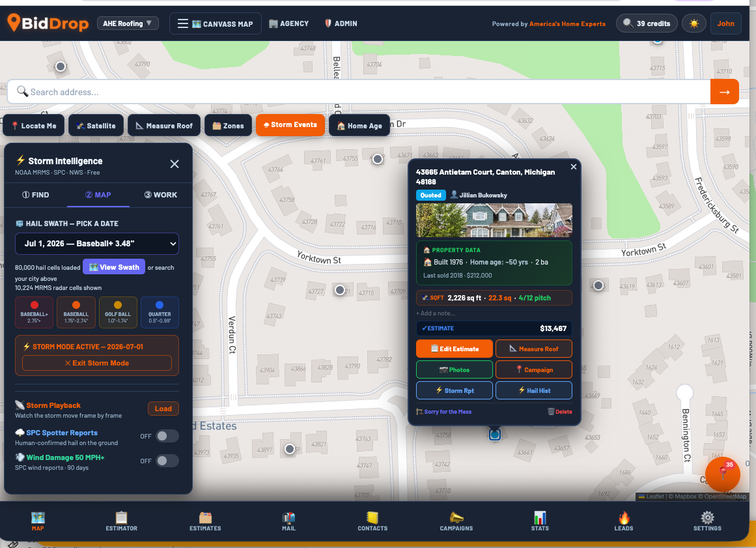The width and height of the screenshot is (756, 548).
Task: Click the property house photo thumbnail
Action: click(x=494, y=220)
